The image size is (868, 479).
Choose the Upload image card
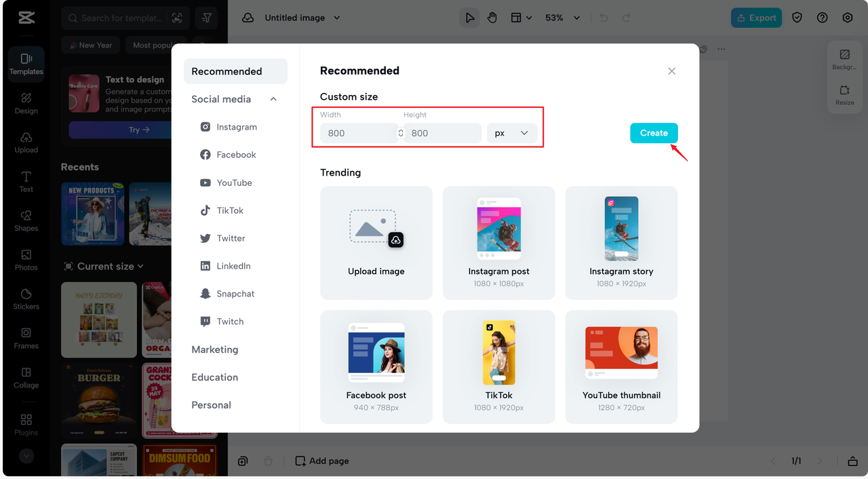click(376, 243)
